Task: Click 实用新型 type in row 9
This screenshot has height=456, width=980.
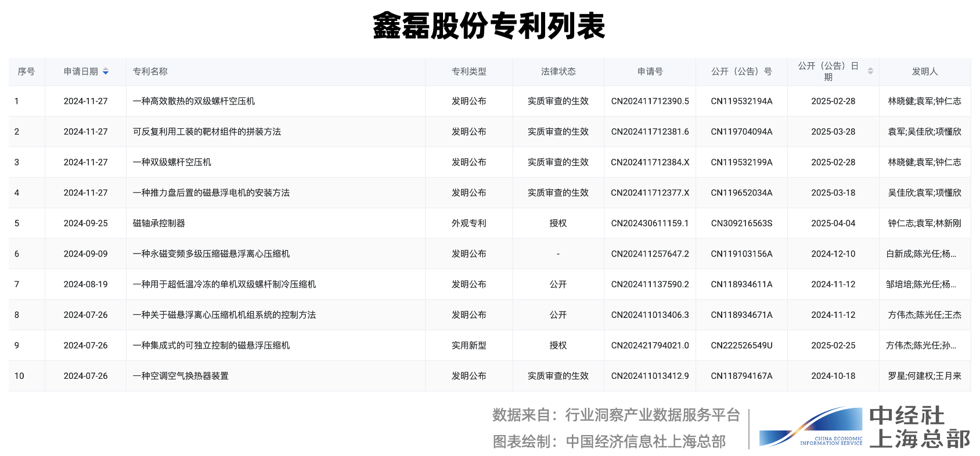Action: point(469,345)
